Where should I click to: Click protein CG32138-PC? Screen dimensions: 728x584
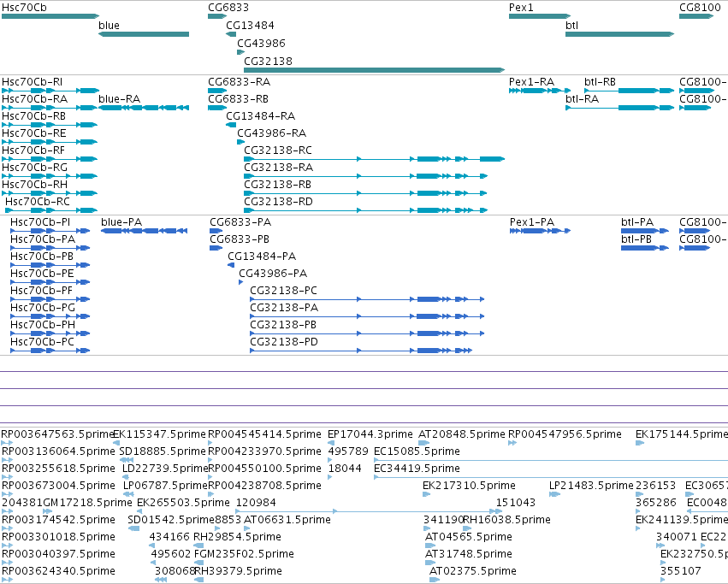point(284,291)
